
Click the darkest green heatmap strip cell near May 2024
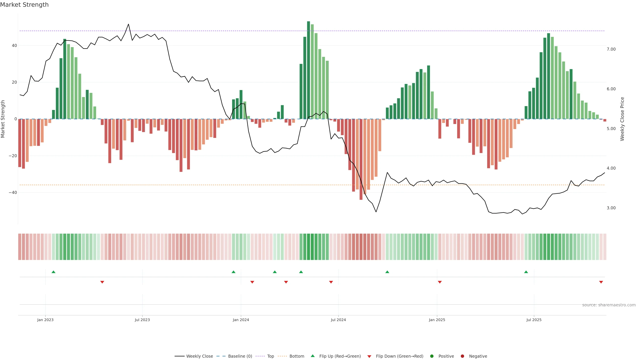click(309, 247)
